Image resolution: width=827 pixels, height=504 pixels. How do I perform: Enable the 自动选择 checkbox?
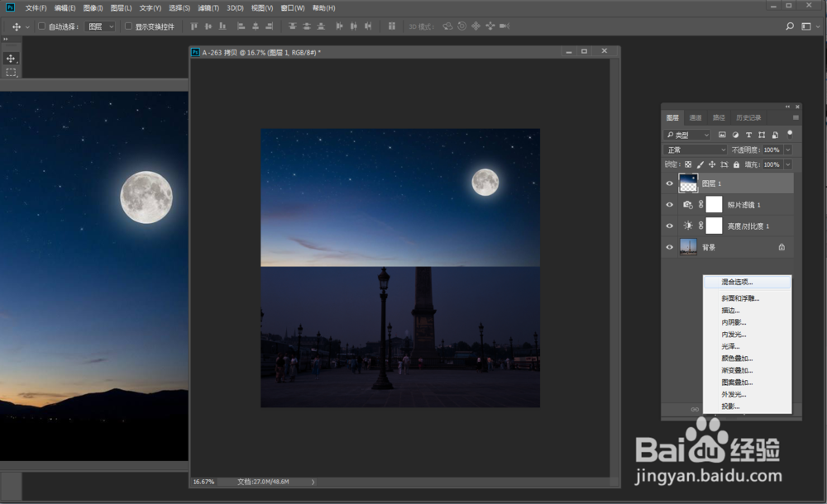click(41, 26)
